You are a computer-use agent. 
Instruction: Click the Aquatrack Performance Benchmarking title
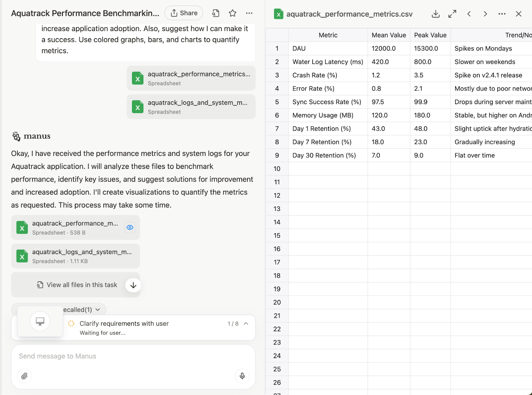85,13
